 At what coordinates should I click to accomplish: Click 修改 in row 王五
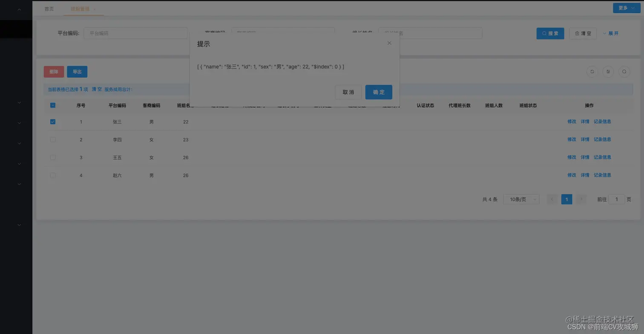pos(572,158)
